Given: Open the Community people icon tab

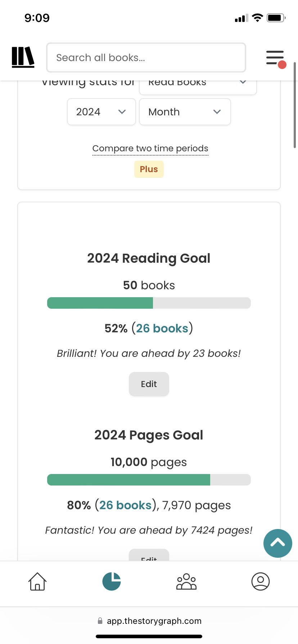Looking at the screenshot, I should [186, 581].
